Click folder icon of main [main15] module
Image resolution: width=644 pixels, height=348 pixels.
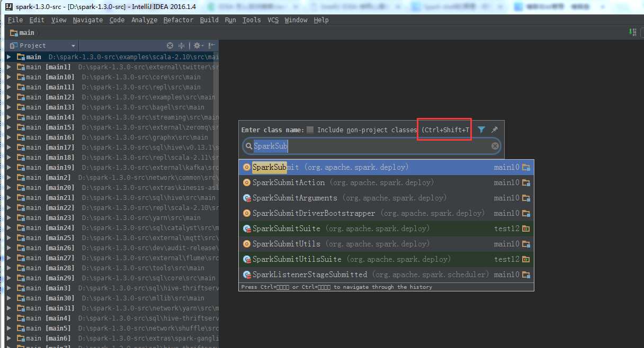coord(21,127)
